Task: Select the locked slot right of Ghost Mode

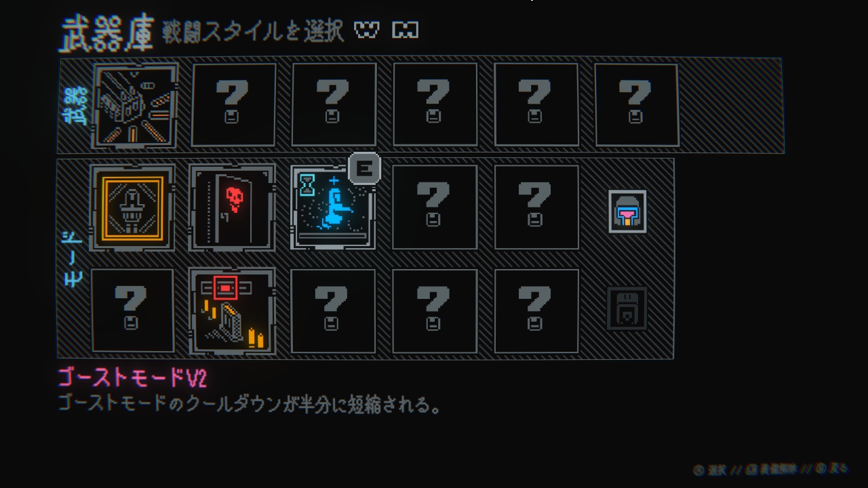Action: click(x=435, y=207)
